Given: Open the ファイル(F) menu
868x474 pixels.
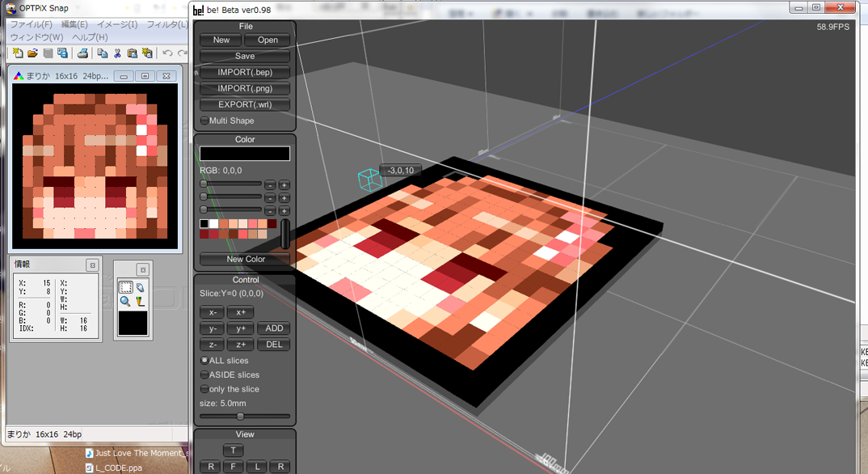Looking at the screenshot, I should pyautogui.click(x=31, y=25).
